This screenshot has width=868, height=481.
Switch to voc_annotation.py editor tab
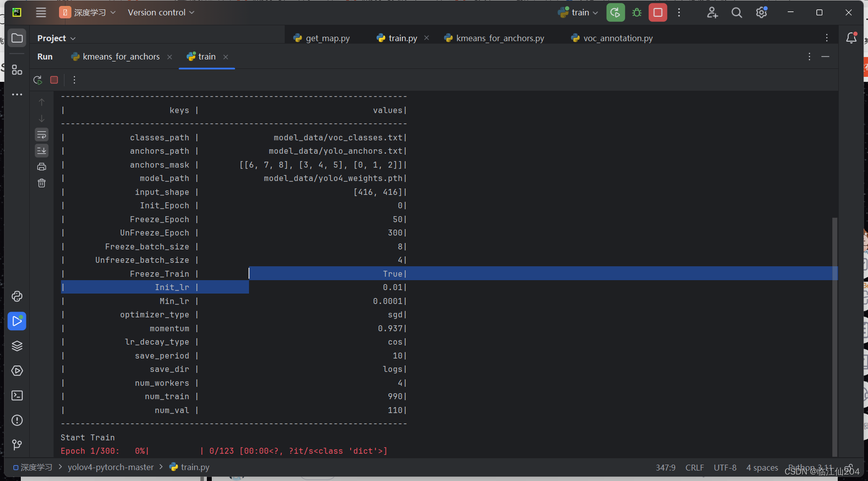click(612, 38)
